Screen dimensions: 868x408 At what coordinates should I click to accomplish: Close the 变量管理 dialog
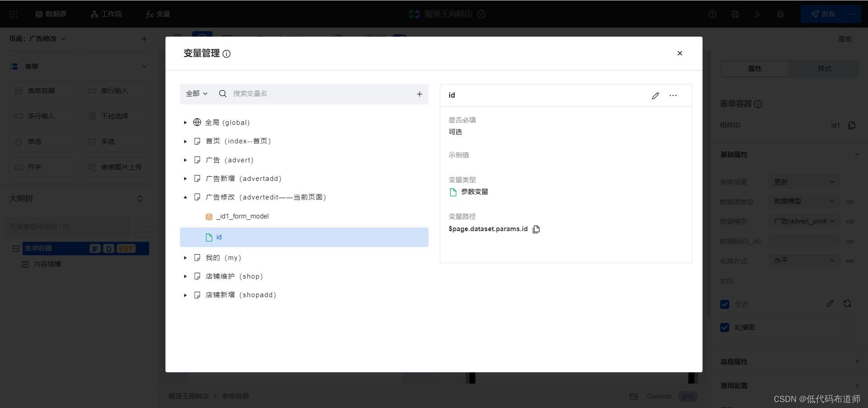coord(679,53)
